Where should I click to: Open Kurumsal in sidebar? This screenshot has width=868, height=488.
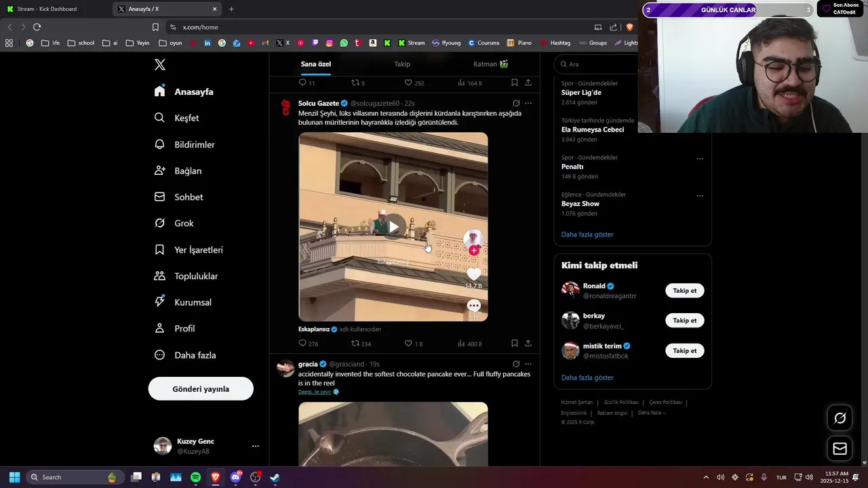(182, 302)
